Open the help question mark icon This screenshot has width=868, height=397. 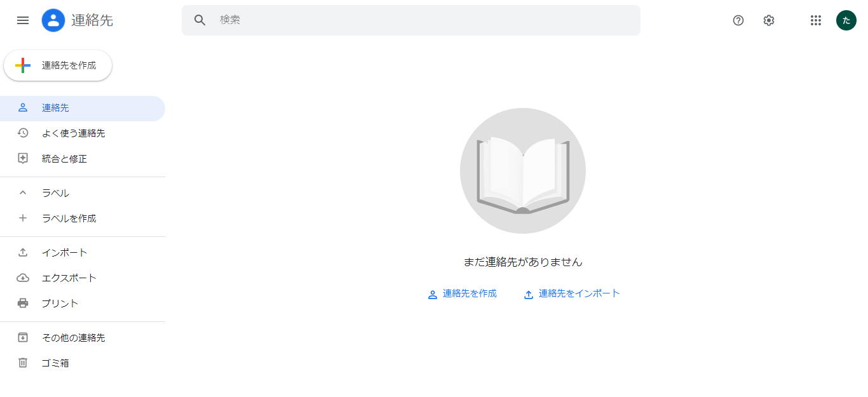pos(738,20)
